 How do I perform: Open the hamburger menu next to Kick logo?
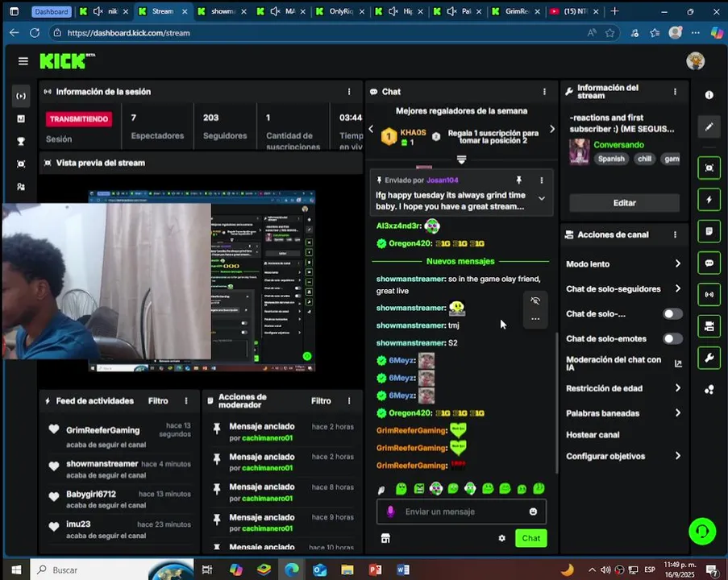[23, 61]
